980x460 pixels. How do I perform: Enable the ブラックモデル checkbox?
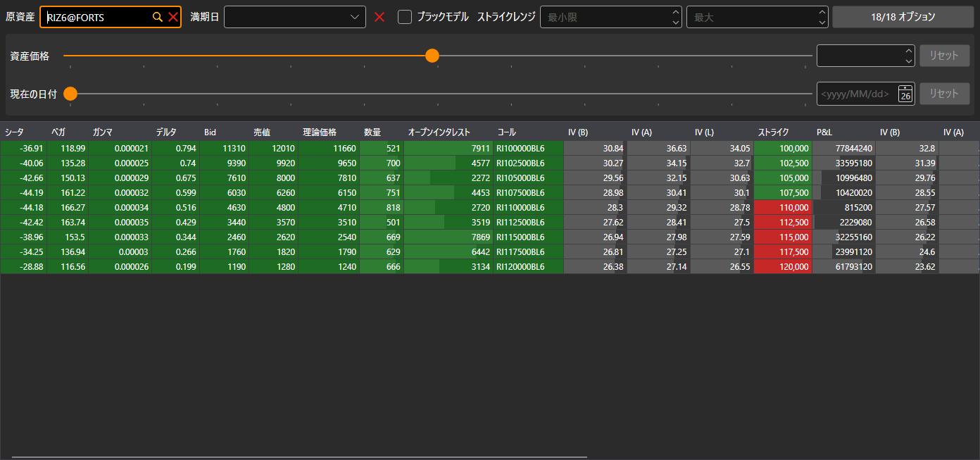click(405, 17)
